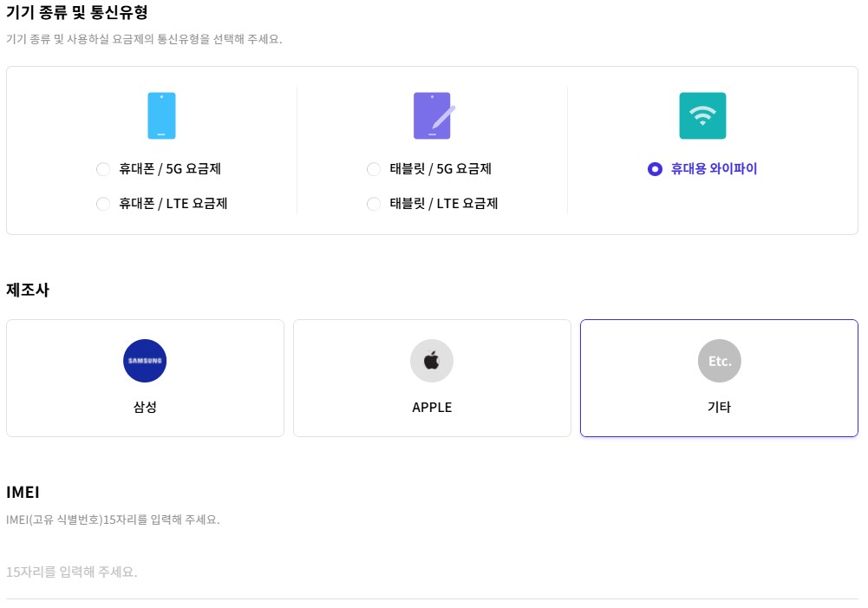Image resolution: width=868 pixels, height=608 pixels.
Task: Click the selected 휴대용 와이파이 radio button
Action: click(x=656, y=169)
